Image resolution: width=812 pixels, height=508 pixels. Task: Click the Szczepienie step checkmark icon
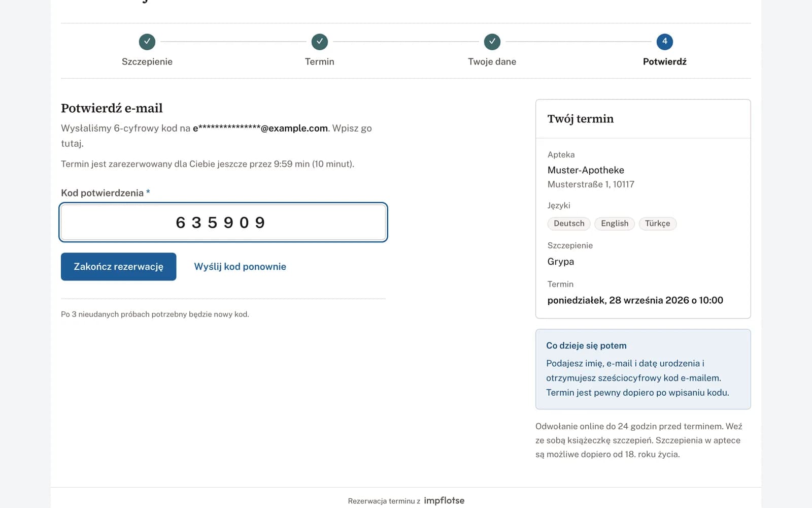147,42
